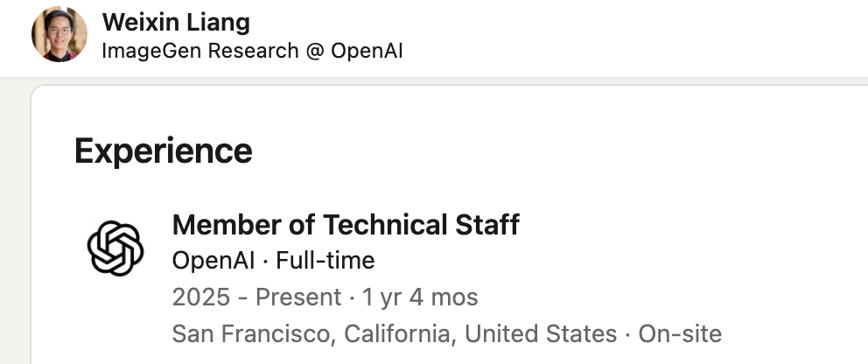Click the "1 yr 4 mos" duration text
Image resolution: width=868 pixels, height=364 pixels.
(420, 297)
